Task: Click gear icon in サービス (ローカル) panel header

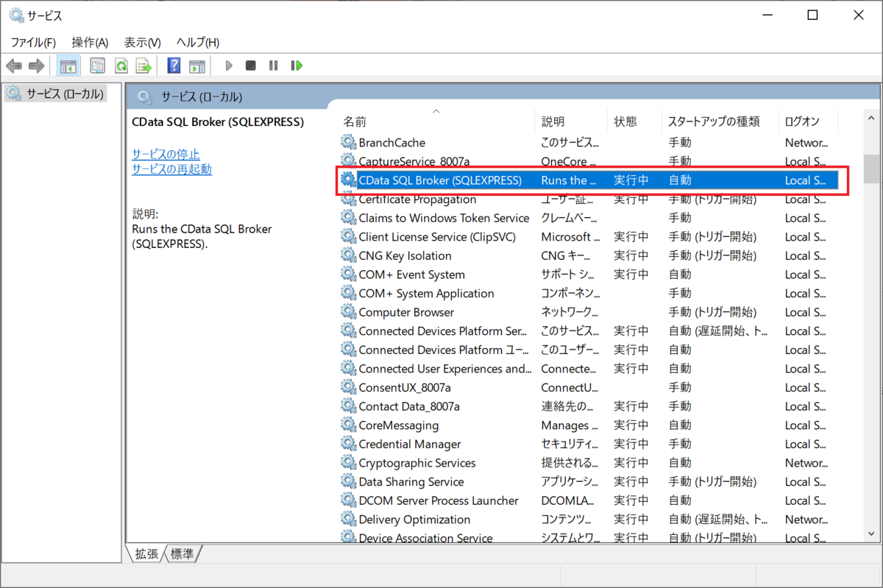Action: (145, 96)
